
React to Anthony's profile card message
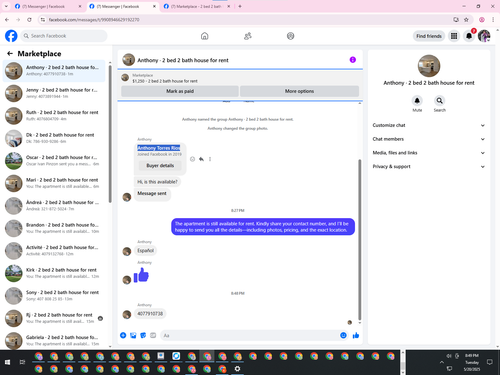point(192,159)
